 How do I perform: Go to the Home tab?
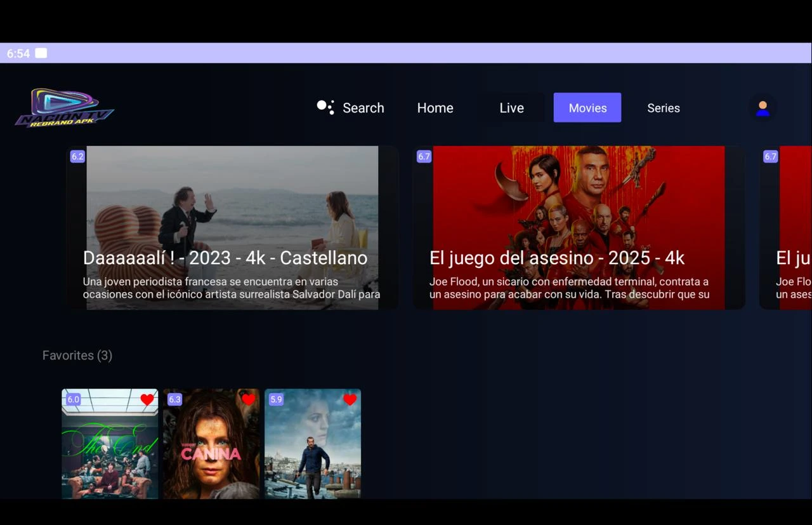(x=435, y=108)
